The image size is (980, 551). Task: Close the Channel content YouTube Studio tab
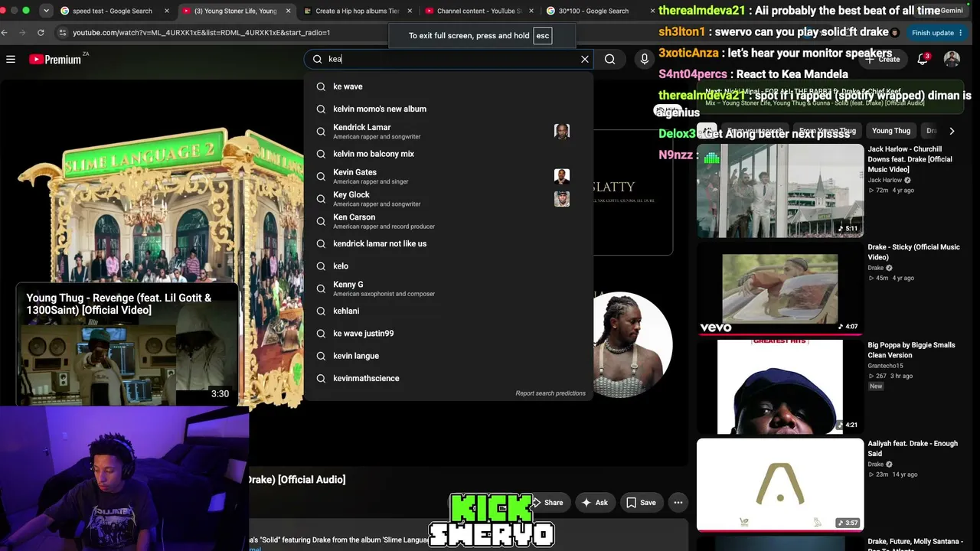coord(531,11)
